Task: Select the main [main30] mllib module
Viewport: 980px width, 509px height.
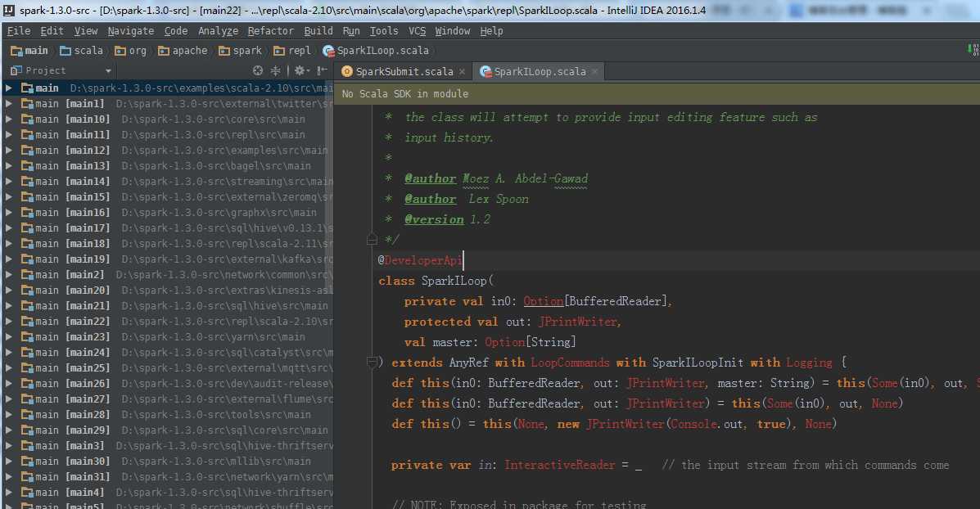Action: coord(167,461)
